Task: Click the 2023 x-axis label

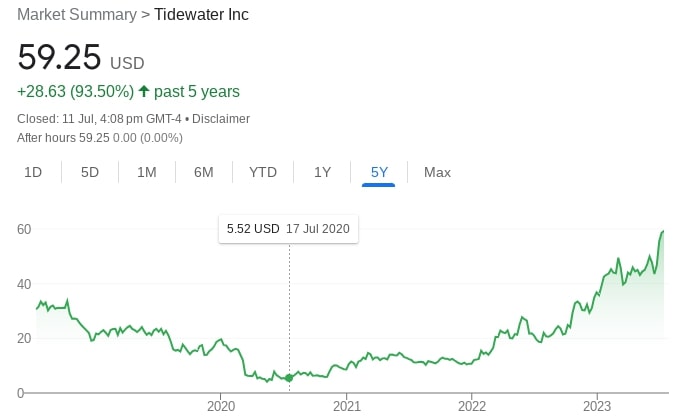Action: (597, 406)
